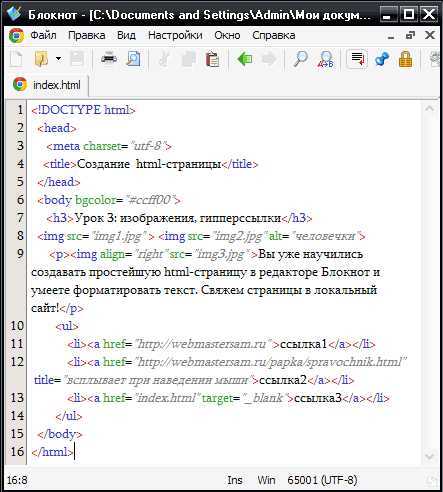Close the inner document with menu-bar X
This screenshot has width=443, height=492.
[x=430, y=35]
